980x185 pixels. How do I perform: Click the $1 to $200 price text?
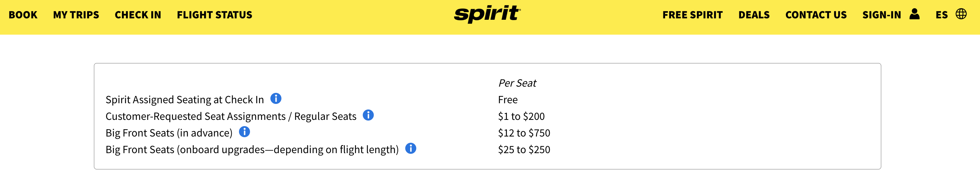(521, 116)
